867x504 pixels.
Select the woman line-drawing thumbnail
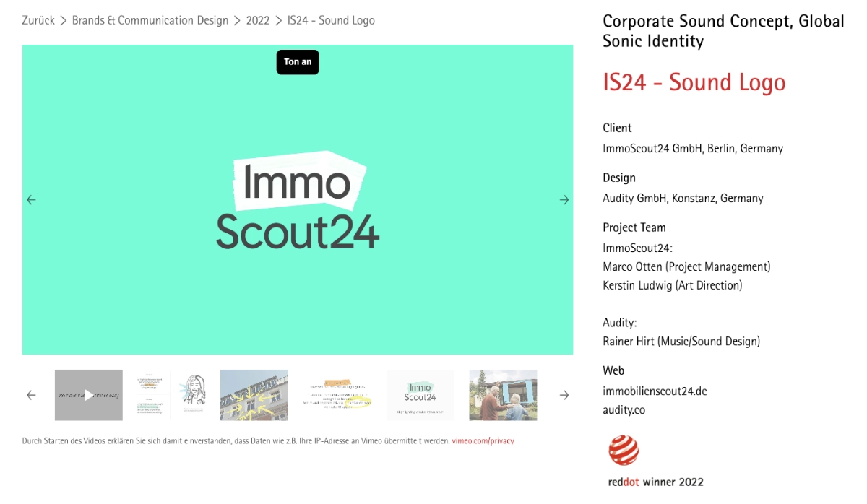pos(172,395)
